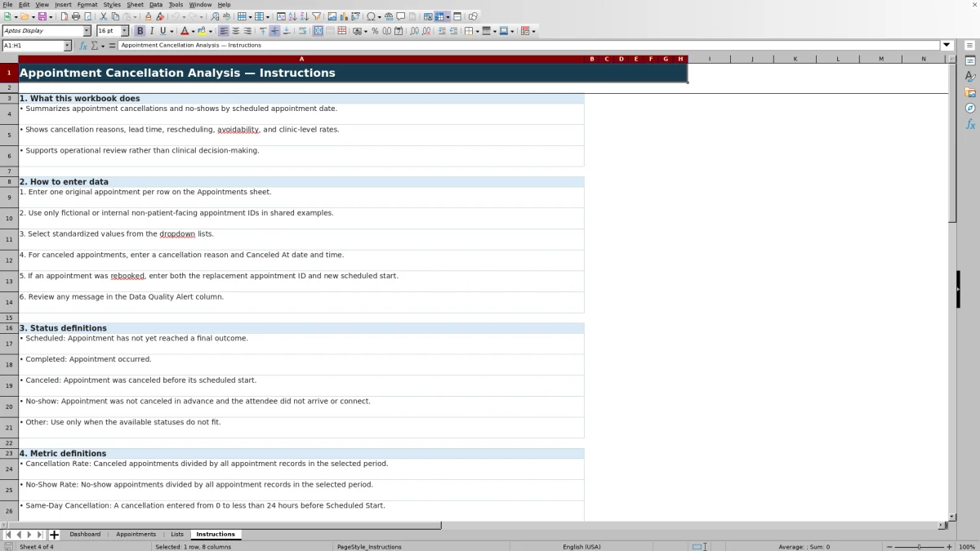
Task: Click the vertical scrollbar thumb
Action: pyautogui.click(x=952, y=143)
